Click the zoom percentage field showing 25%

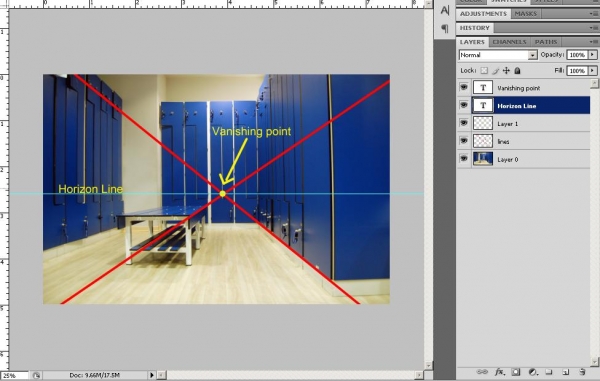tap(15, 376)
